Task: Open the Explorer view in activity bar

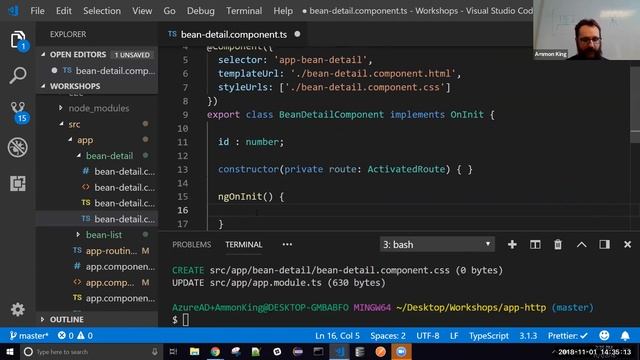Action: click(18, 40)
